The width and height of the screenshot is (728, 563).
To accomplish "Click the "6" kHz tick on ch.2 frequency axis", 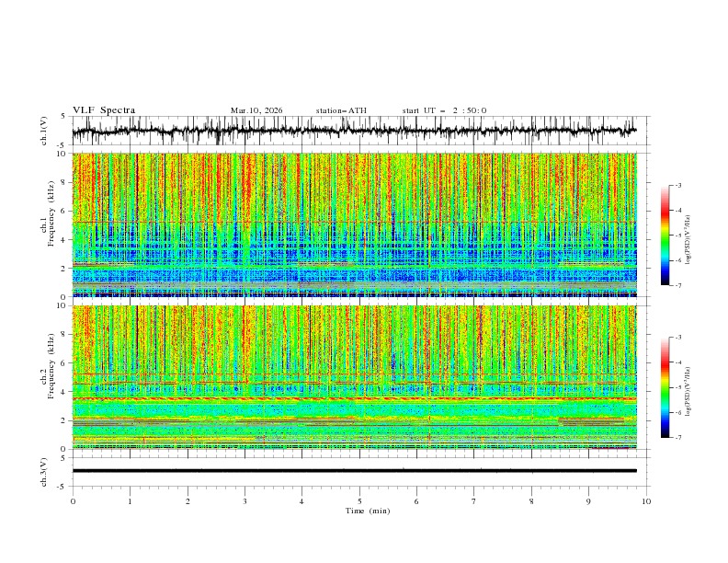I will pos(65,362).
